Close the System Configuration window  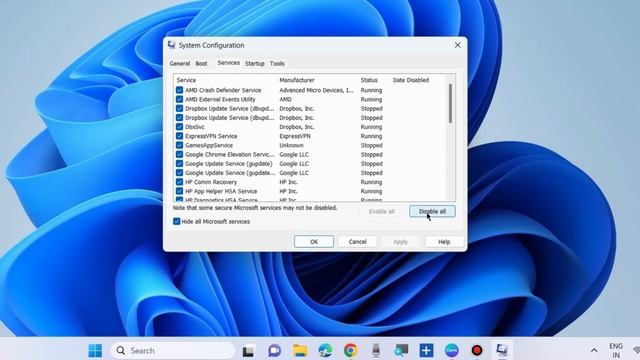click(x=458, y=45)
